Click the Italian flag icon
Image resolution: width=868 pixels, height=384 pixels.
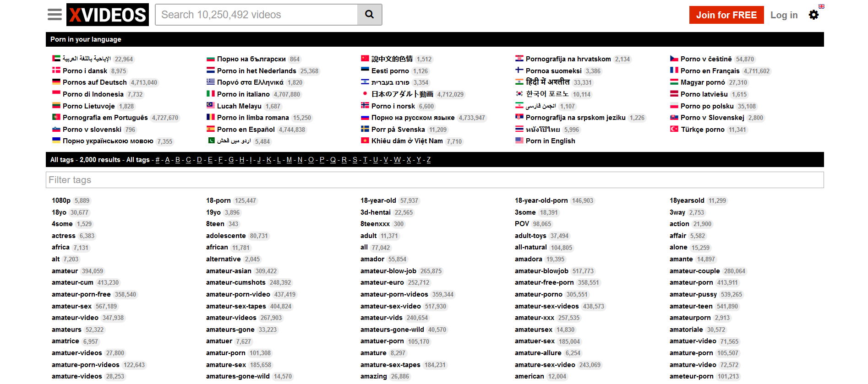point(211,94)
